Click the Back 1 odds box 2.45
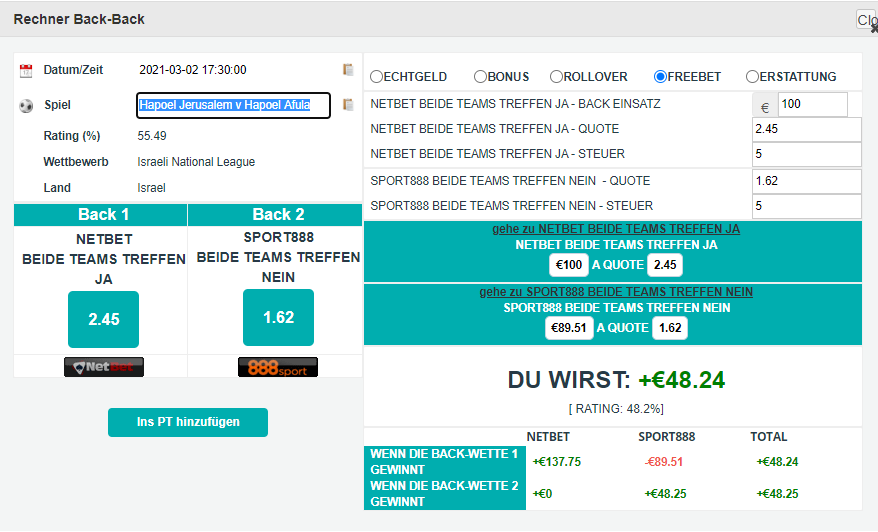 click(104, 319)
